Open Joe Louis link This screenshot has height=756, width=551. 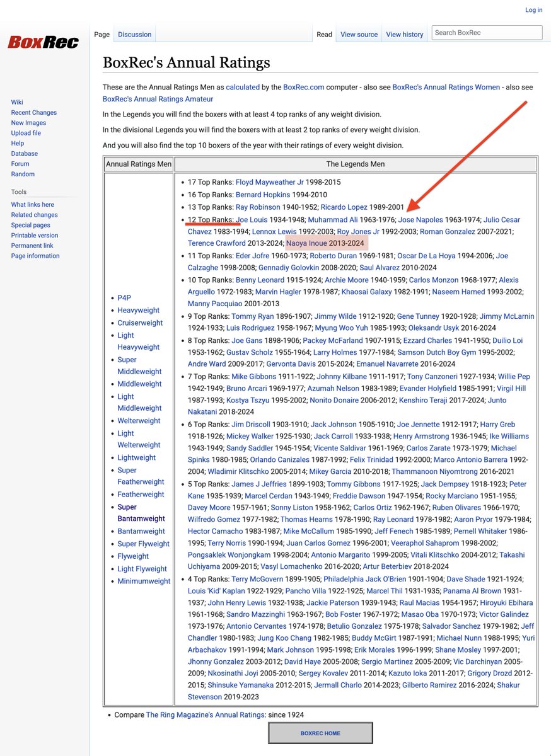[252, 220]
